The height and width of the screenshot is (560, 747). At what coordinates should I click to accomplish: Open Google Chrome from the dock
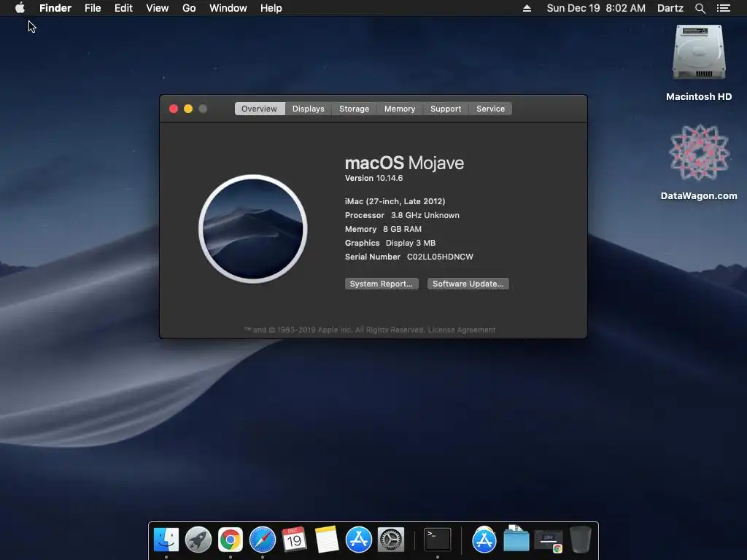[x=230, y=540]
